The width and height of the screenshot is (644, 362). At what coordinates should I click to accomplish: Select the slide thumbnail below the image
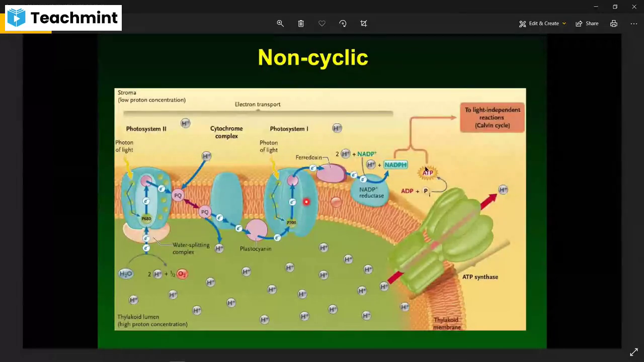pos(177,360)
